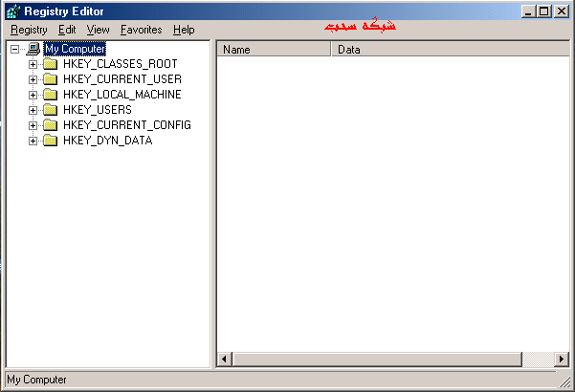The width and height of the screenshot is (575, 392).
Task: Click the Registry Editor title bar icon
Action: tap(14, 11)
